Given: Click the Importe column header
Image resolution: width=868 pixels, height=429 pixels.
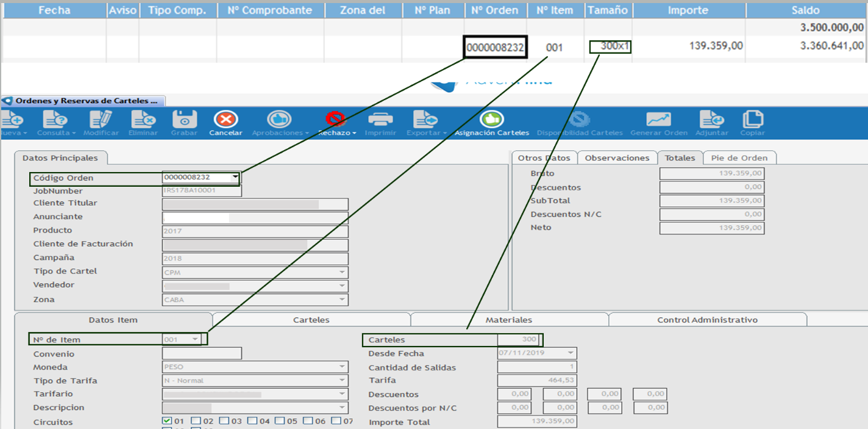Looking at the screenshot, I should tap(688, 10).
